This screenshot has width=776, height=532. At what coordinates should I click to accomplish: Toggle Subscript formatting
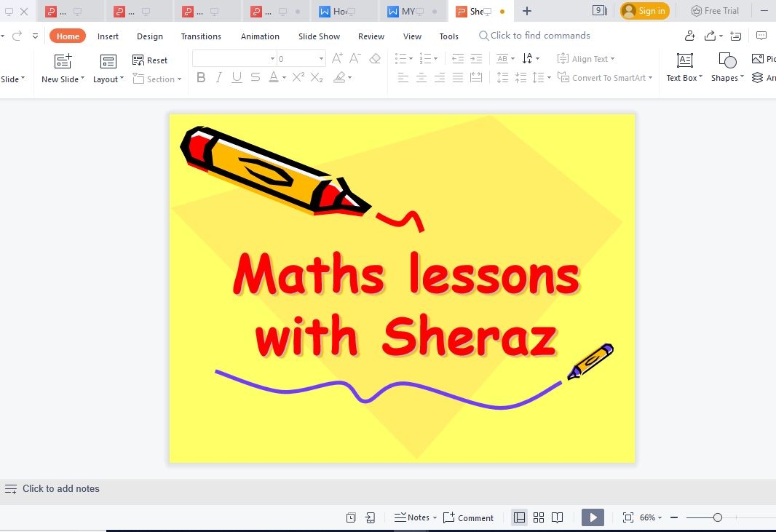click(317, 77)
